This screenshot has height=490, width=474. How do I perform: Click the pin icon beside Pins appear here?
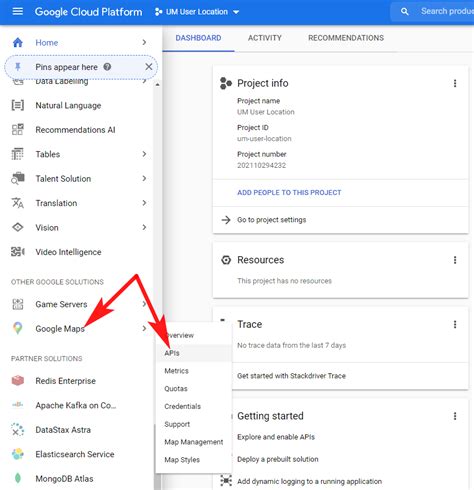(18, 67)
